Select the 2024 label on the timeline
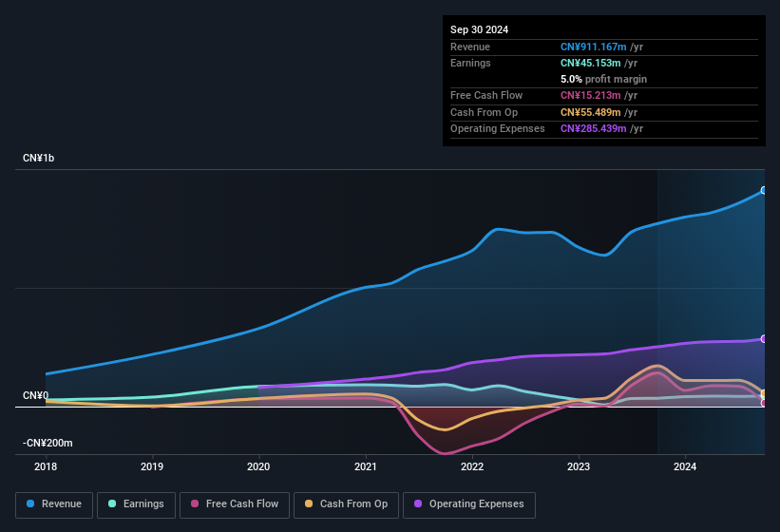This screenshot has height=532, width=780. [x=685, y=466]
